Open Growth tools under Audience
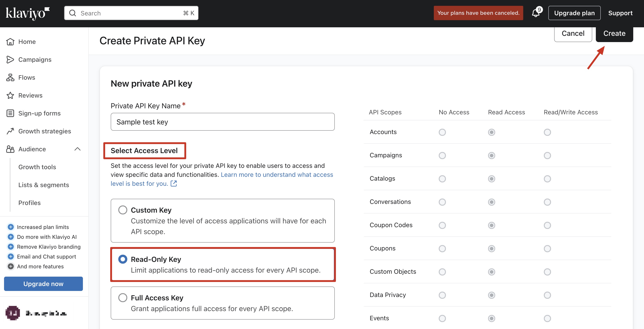644x329 pixels. tap(37, 167)
